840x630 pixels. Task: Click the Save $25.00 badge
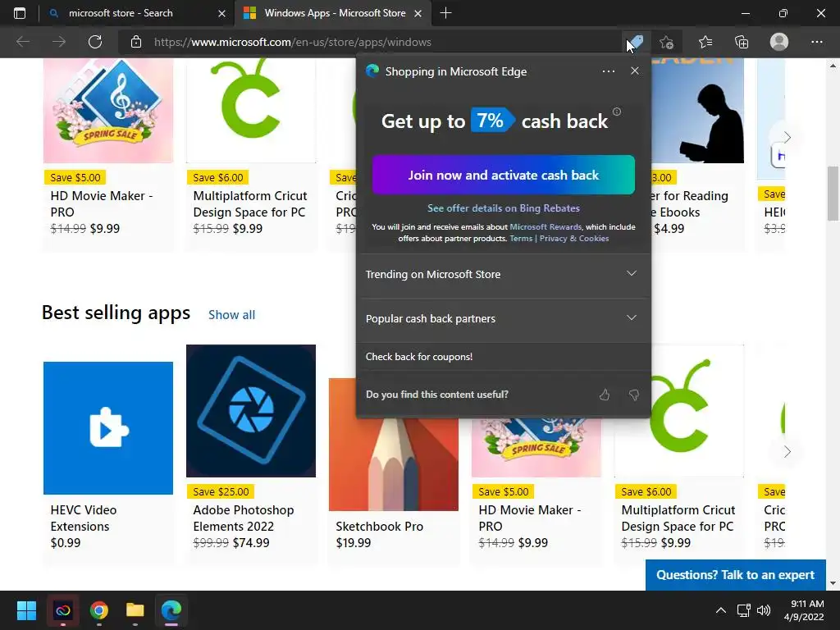pos(221,492)
